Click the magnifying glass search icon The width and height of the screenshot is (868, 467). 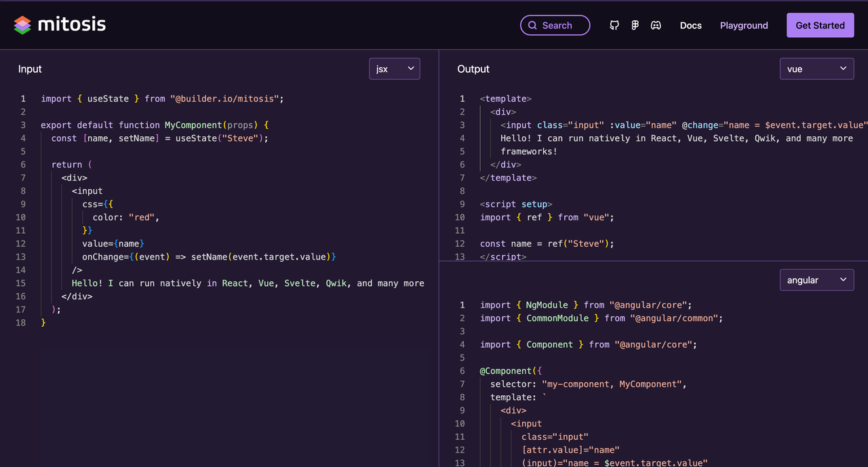[532, 26]
